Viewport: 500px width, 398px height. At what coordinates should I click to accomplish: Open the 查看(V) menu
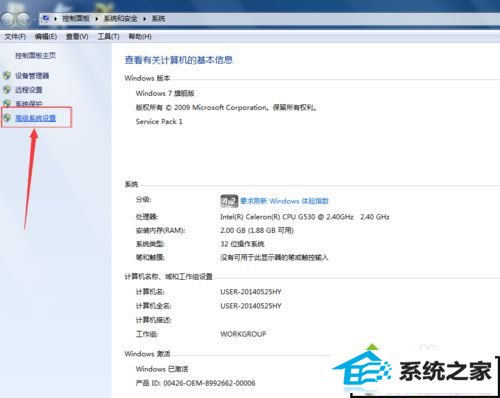tap(77, 36)
